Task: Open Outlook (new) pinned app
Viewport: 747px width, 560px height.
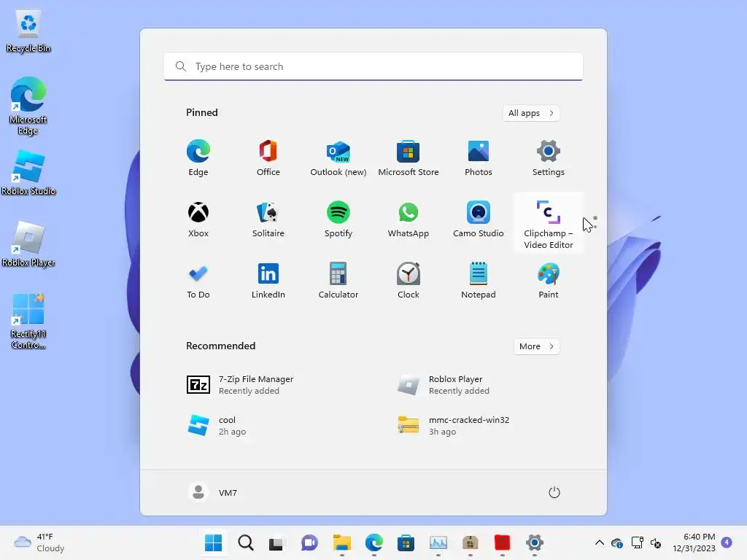Action: point(338,158)
